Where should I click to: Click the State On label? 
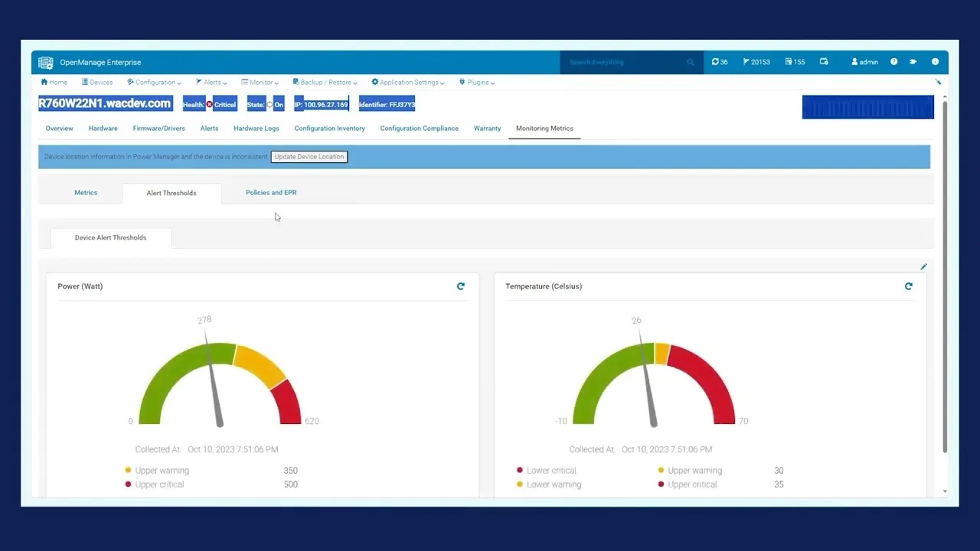(x=265, y=105)
